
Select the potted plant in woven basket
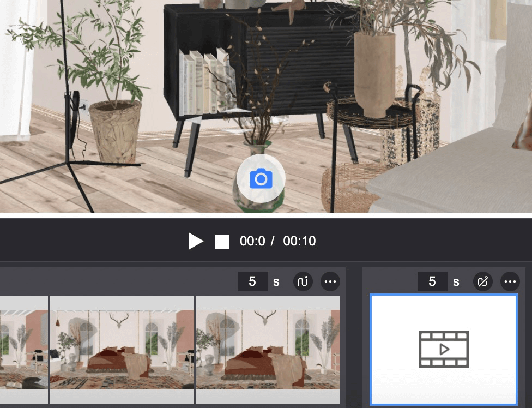coord(115,131)
